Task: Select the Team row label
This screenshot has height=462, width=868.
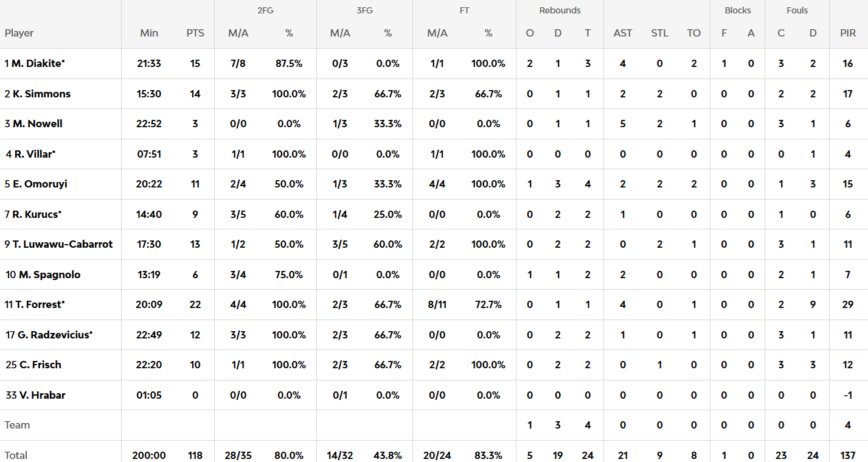Action: [x=17, y=425]
